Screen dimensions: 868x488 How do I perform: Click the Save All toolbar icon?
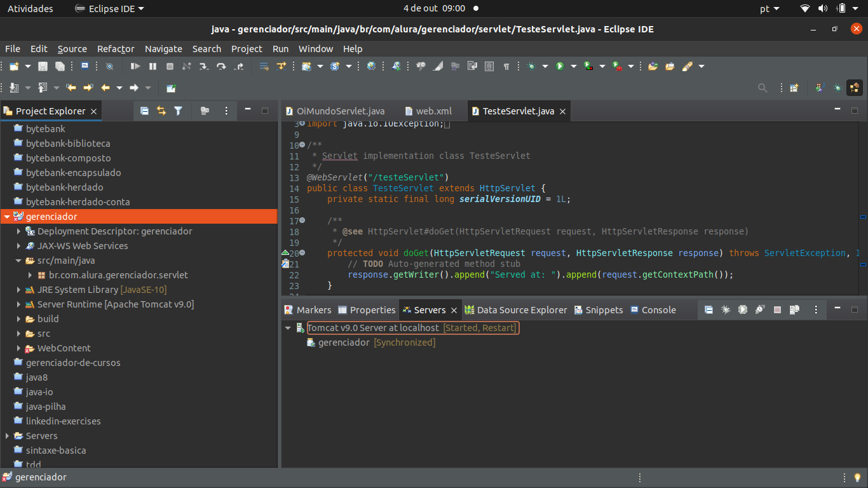60,66
